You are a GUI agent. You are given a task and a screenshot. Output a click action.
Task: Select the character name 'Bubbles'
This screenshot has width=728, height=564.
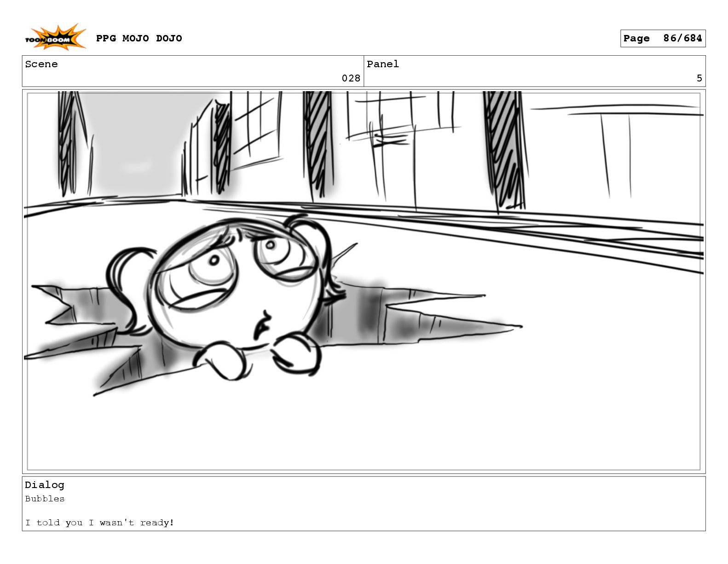pos(45,499)
